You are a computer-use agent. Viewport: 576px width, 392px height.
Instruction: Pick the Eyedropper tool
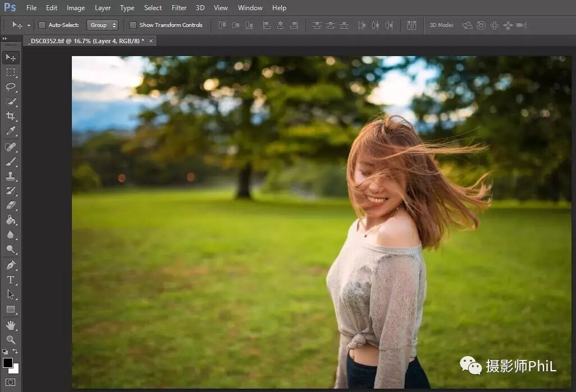11,131
